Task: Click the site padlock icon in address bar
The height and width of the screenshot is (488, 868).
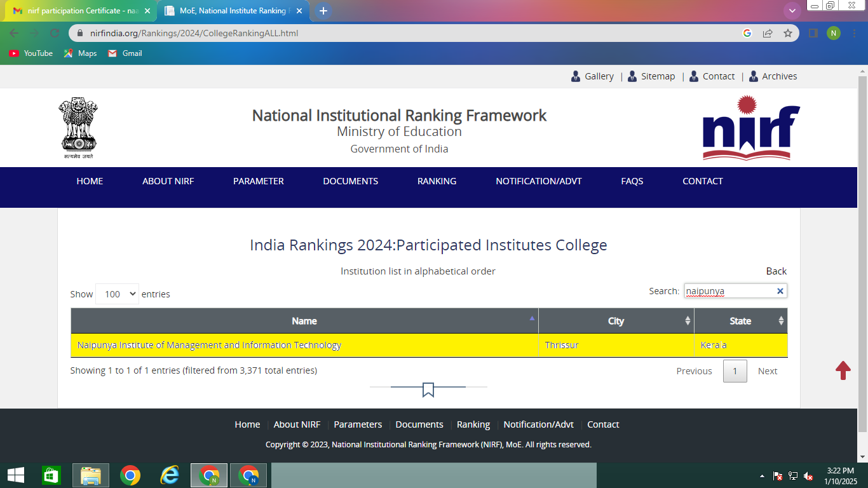Action: pyautogui.click(x=80, y=33)
